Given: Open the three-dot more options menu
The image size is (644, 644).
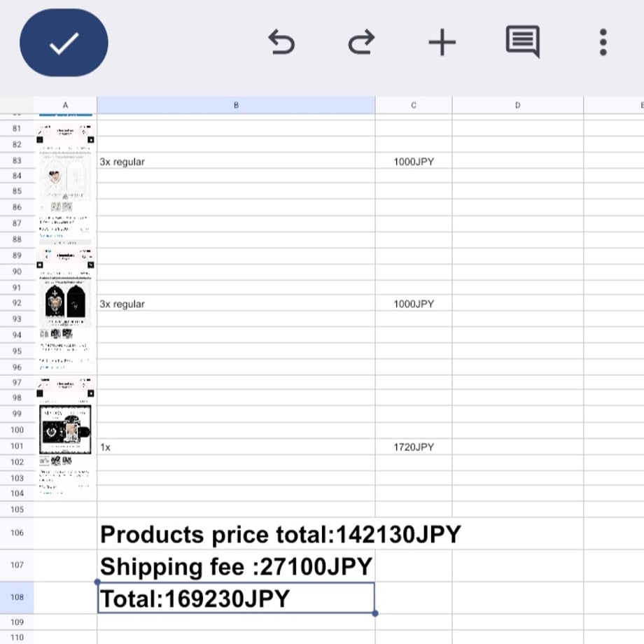Looking at the screenshot, I should (603, 42).
